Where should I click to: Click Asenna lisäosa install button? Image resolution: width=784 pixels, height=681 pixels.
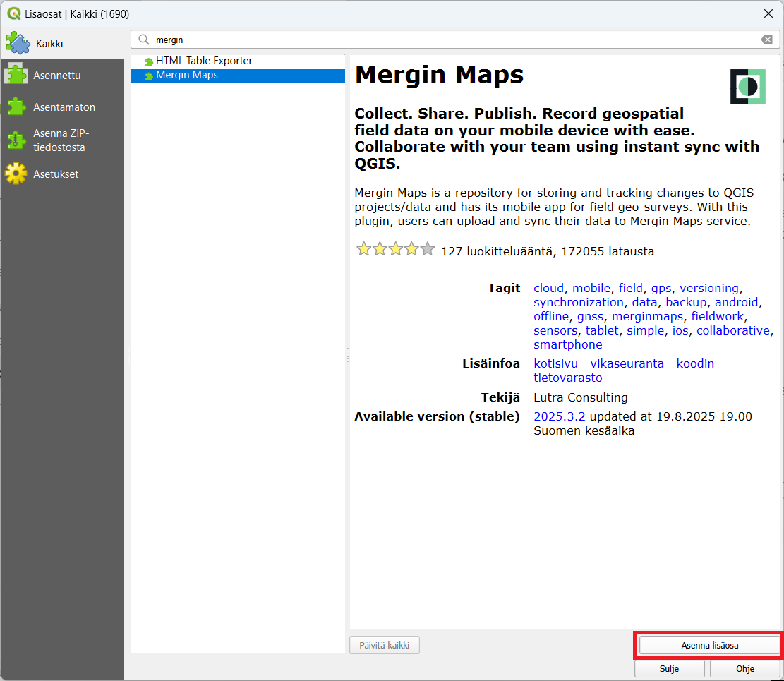709,645
